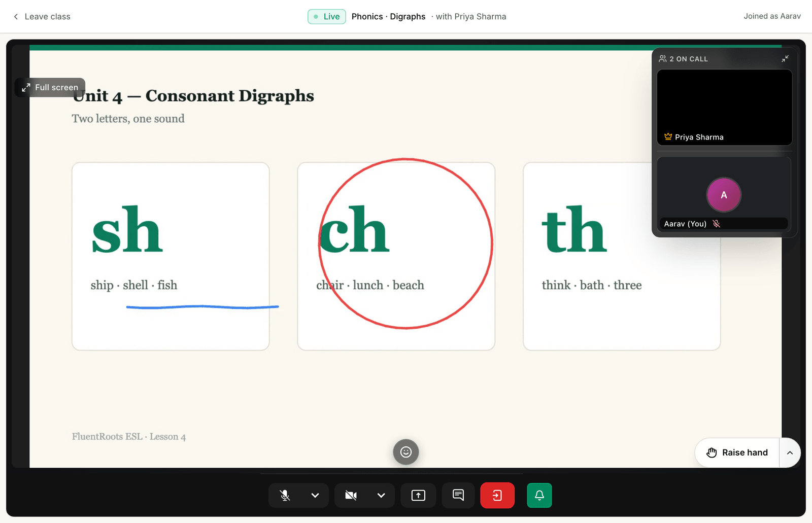This screenshot has height=523, width=812.
Task: Click the muted mic icon beside Aarav
Action: pyautogui.click(x=717, y=224)
